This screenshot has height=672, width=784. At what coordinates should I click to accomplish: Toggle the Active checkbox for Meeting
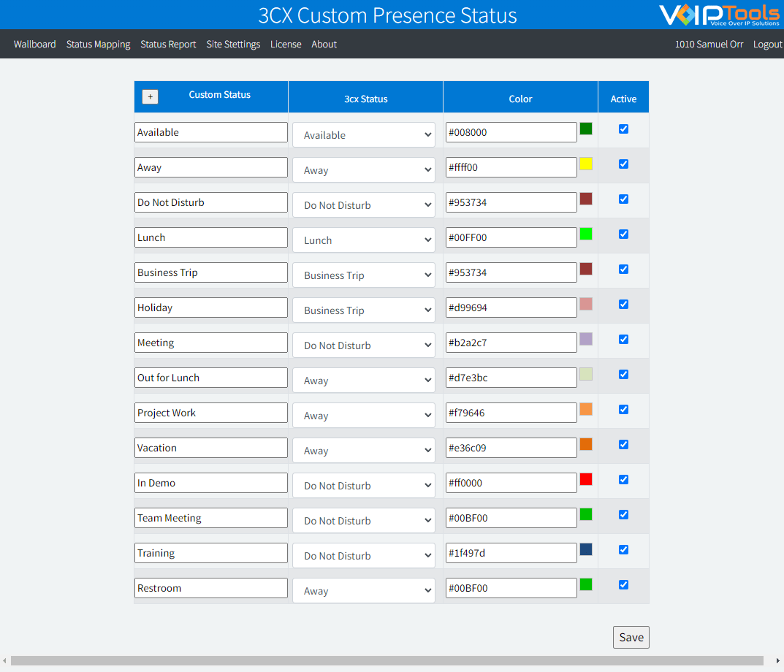(x=623, y=339)
